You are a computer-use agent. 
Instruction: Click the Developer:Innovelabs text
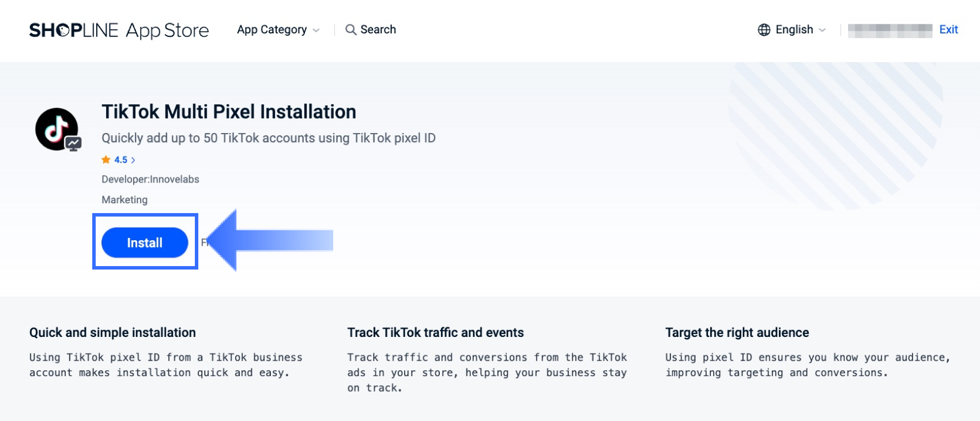pos(150,179)
